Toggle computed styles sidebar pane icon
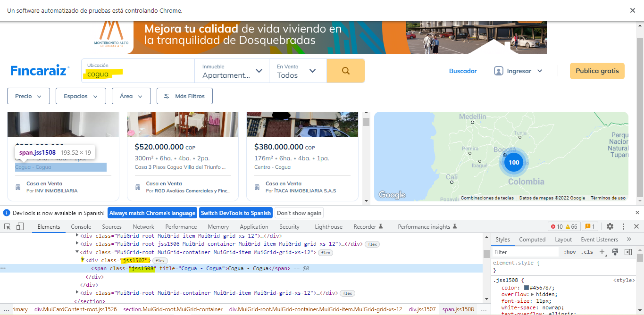Viewport: 644px width, 315px height. coord(628,252)
